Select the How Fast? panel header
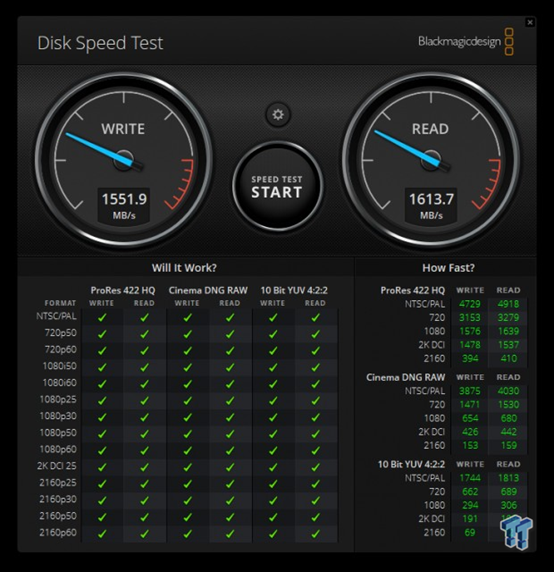Viewport: 554px width, 572px height. point(448,268)
